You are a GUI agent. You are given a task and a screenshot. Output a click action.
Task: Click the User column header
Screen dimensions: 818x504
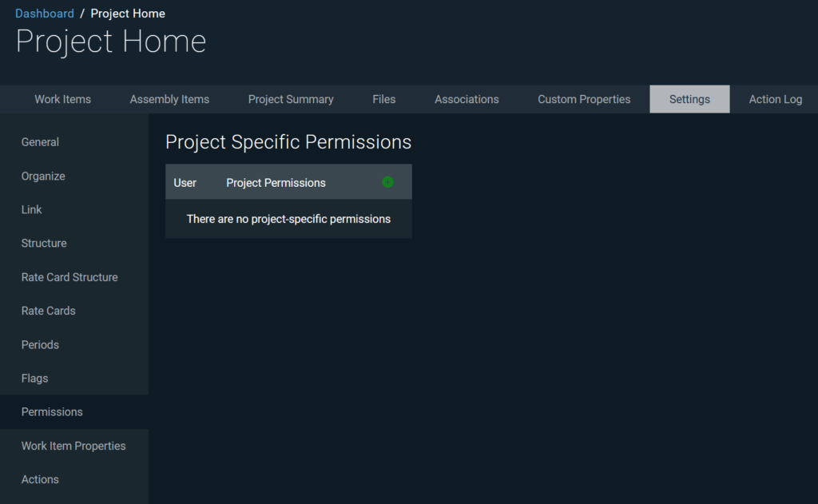(x=185, y=183)
